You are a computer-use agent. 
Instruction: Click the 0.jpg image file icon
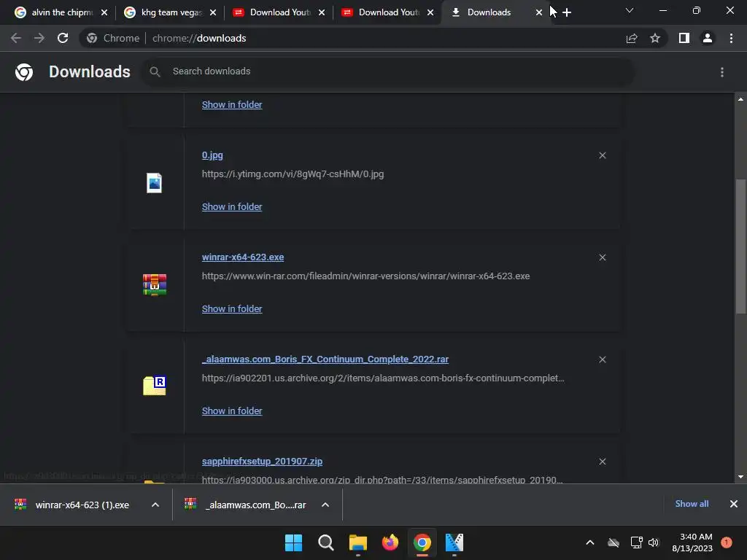pyautogui.click(x=154, y=183)
